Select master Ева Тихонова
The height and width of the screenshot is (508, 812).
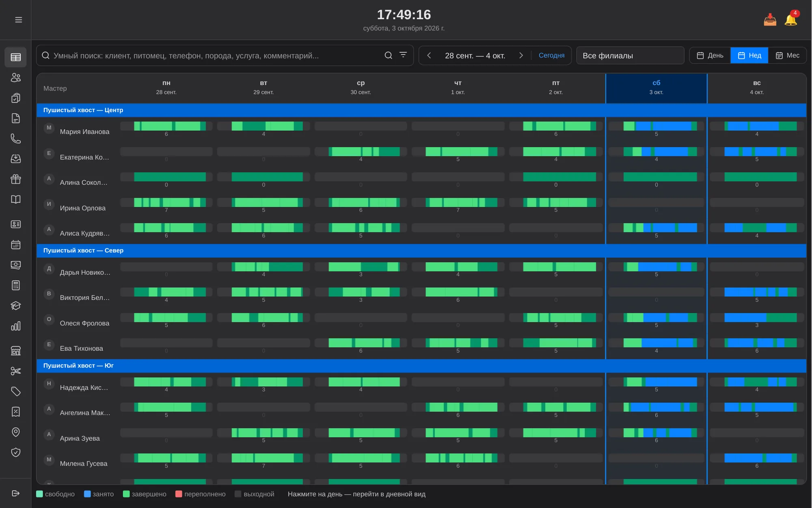click(82, 348)
